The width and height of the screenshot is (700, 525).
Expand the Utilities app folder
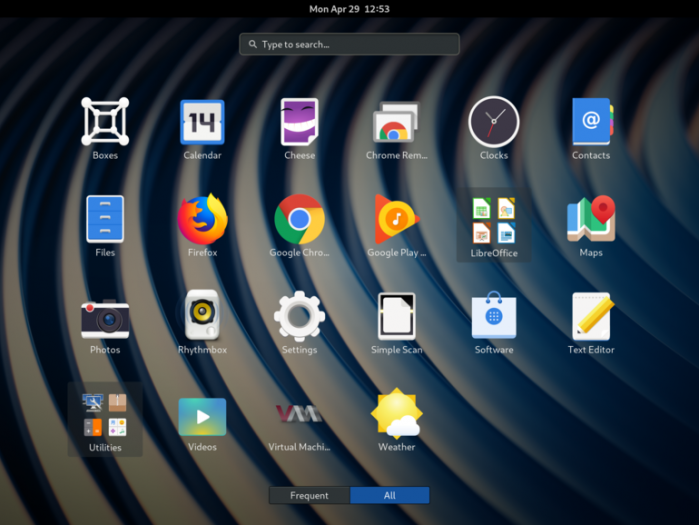(x=105, y=416)
